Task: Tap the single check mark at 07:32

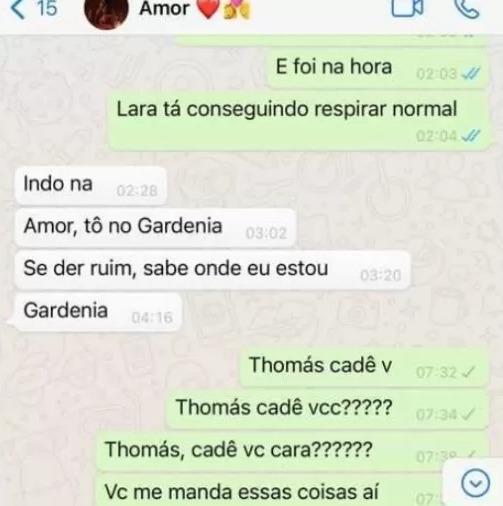Action: (x=469, y=372)
